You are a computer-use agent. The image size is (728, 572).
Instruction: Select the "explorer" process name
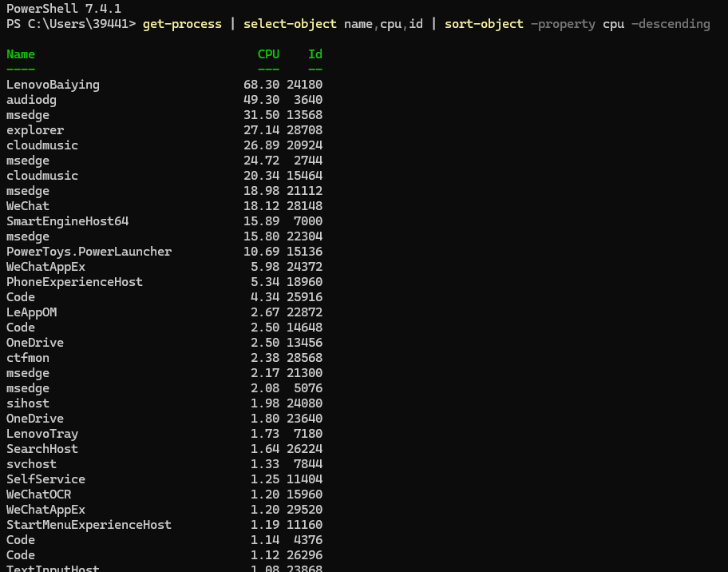[x=35, y=130]
